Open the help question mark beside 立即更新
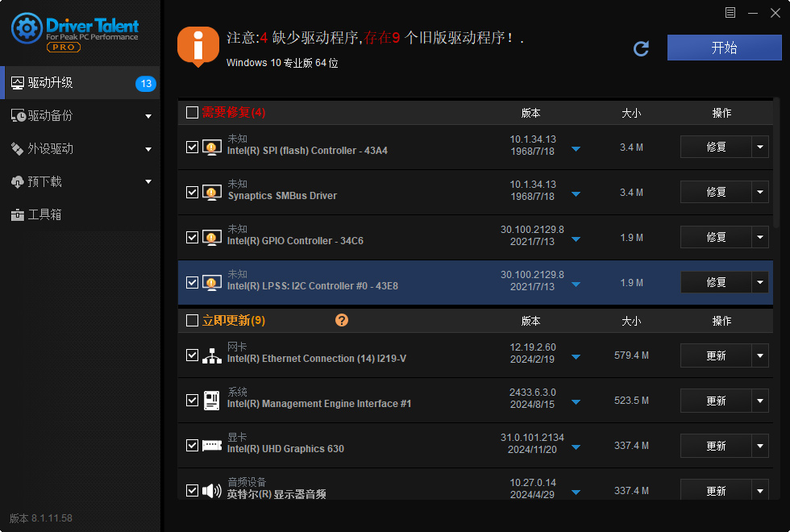Viewport: 790px width, 532px height. [342, 320]
